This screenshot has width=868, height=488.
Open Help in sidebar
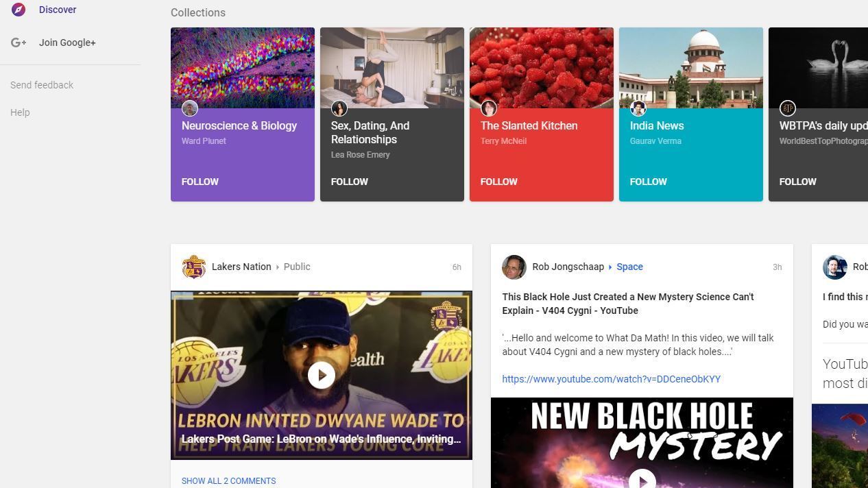pos(20,112)
